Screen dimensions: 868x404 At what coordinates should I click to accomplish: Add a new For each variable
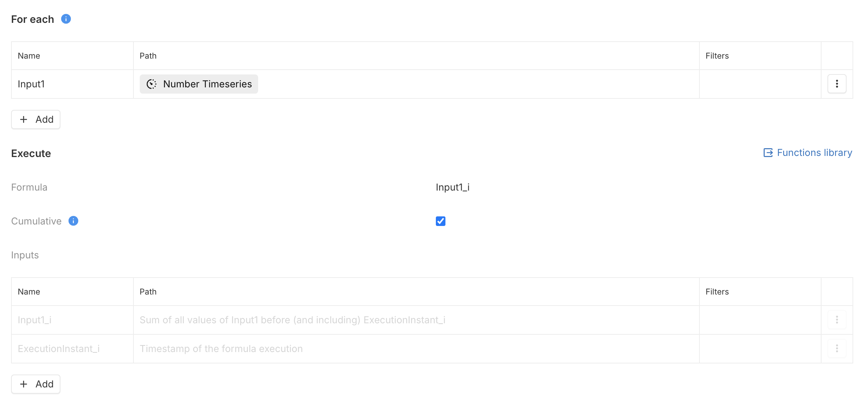pos(35,119)
